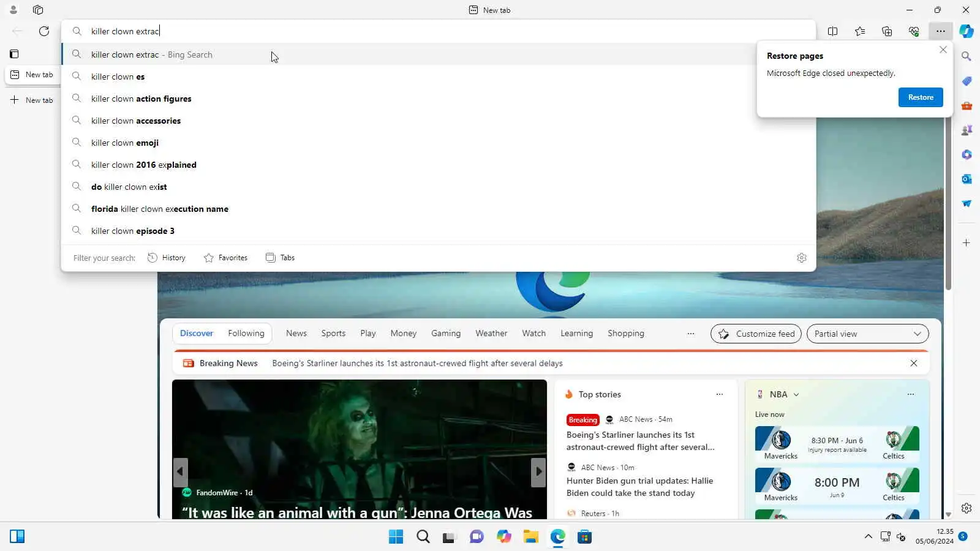980x551 pixels.
Task: Open Browser essentials heart icon
Action: pyautogui.click(x=914, y=31)
